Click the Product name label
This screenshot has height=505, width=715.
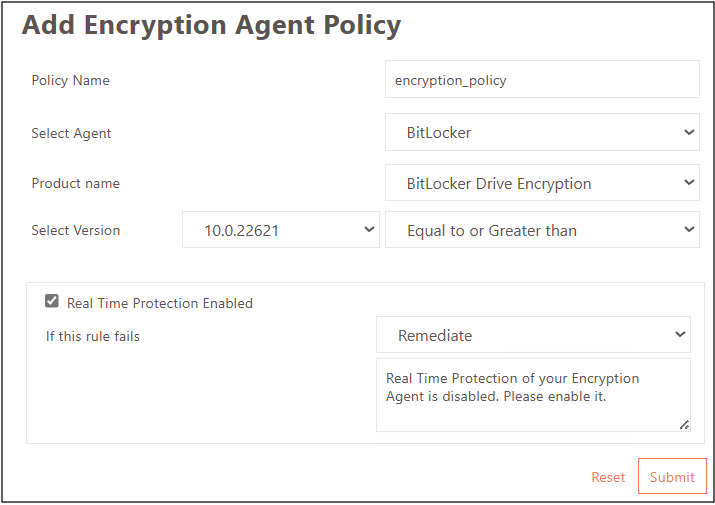(75, 183)
